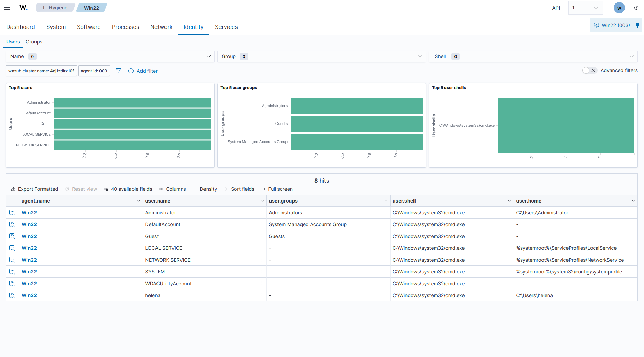The image size is (644, 357).
Task: Toggle Advanced filters switch
Action: [590, 70]
